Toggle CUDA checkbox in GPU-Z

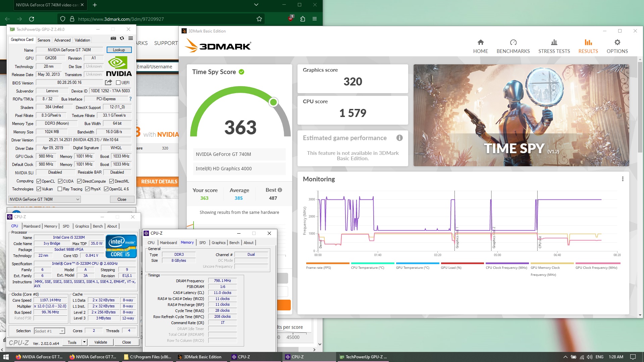point(60,181)
